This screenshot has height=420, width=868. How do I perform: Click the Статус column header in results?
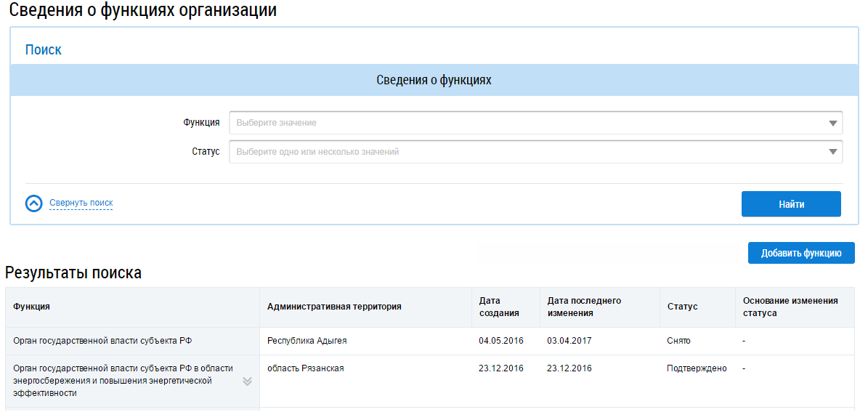click(x=682, y=307)
